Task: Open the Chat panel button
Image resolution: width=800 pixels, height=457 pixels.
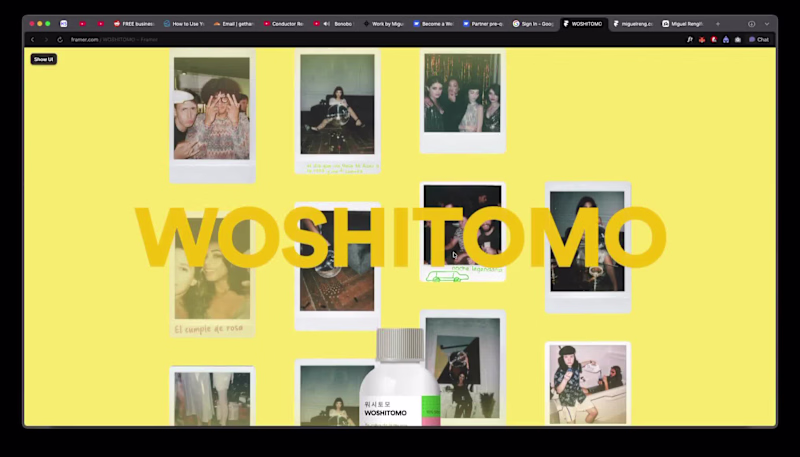Action: 759,39
